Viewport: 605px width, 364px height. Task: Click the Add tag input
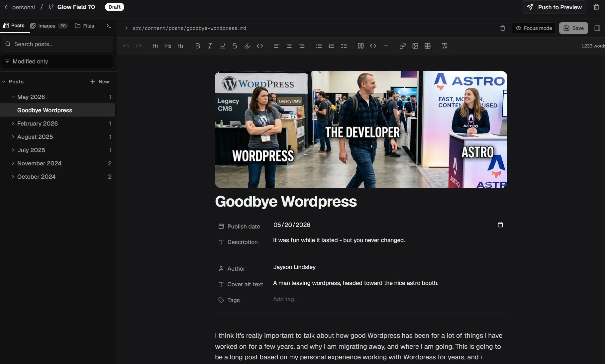pyautogui.click(x=285, y=299)
